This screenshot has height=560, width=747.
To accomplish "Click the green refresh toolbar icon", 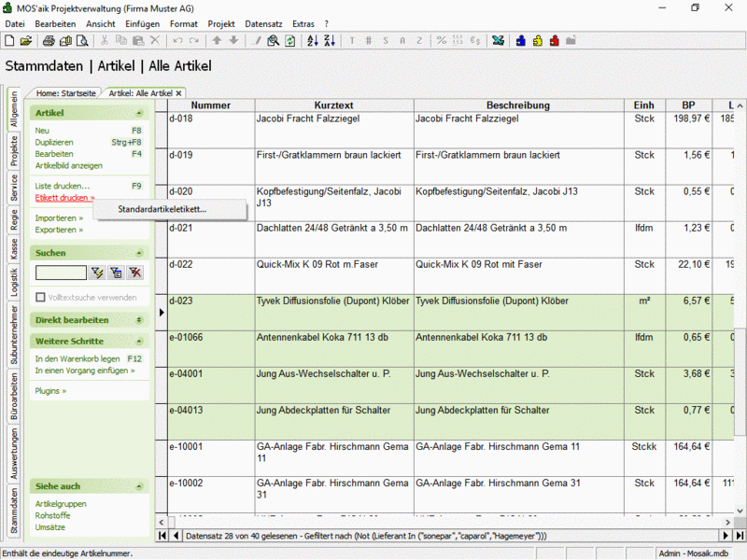I will pyautogui.click(x=289, y=41).
